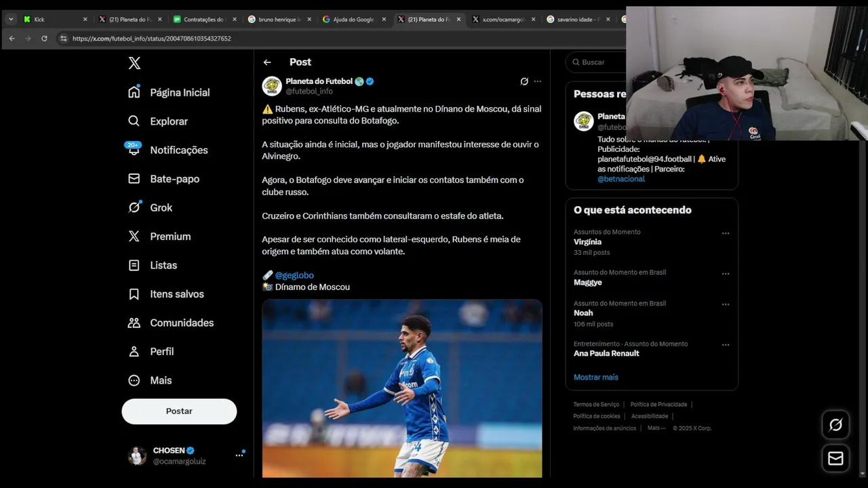Open more options for Virgínia trend
Image resolution: width=868 pixels, height=488 pixels.
pyautogui.click(x=726, y=233)
